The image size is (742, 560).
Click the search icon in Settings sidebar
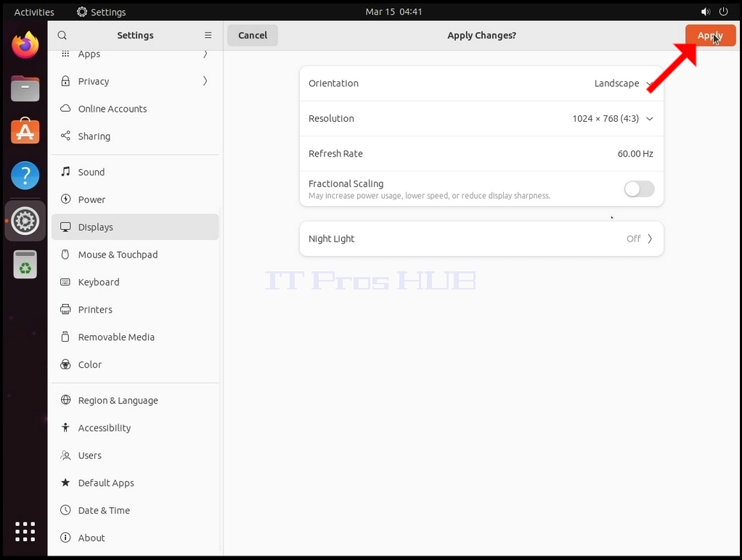click(x=62, y=36)
